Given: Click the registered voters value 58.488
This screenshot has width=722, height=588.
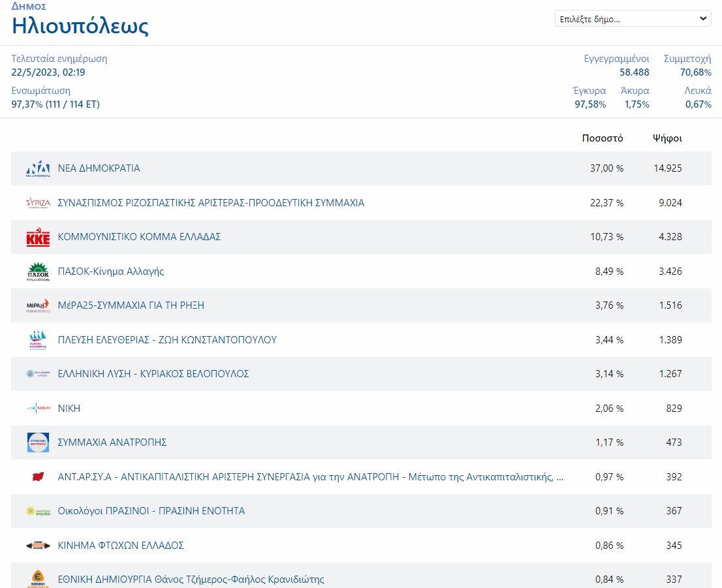Looking at the screenshot, I should coord(635,72).
